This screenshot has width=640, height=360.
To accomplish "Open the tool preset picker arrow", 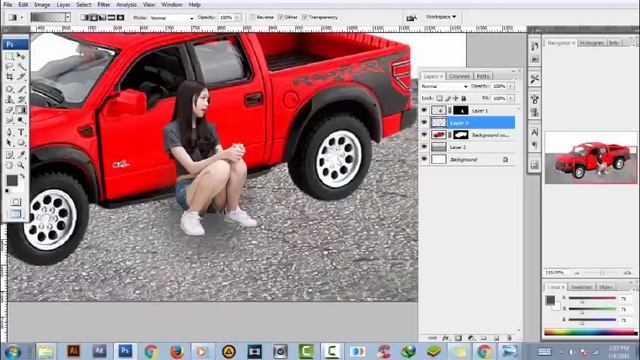I will 22,18.
